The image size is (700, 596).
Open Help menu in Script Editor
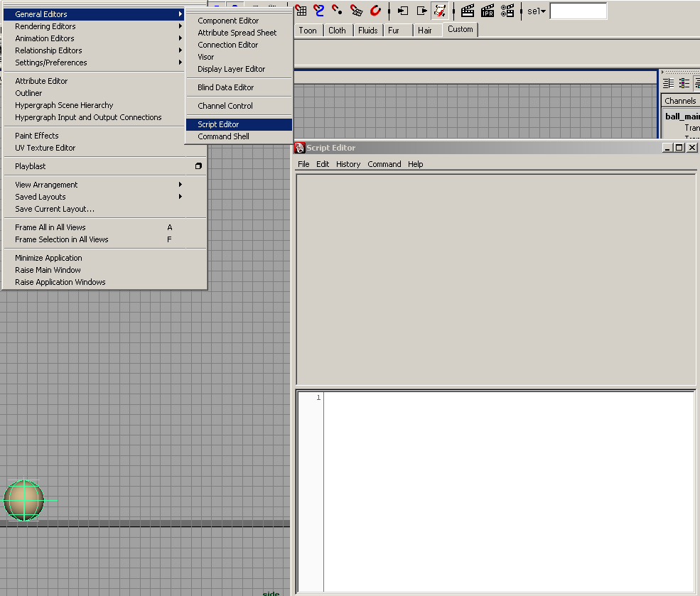[x=415, y=164]
